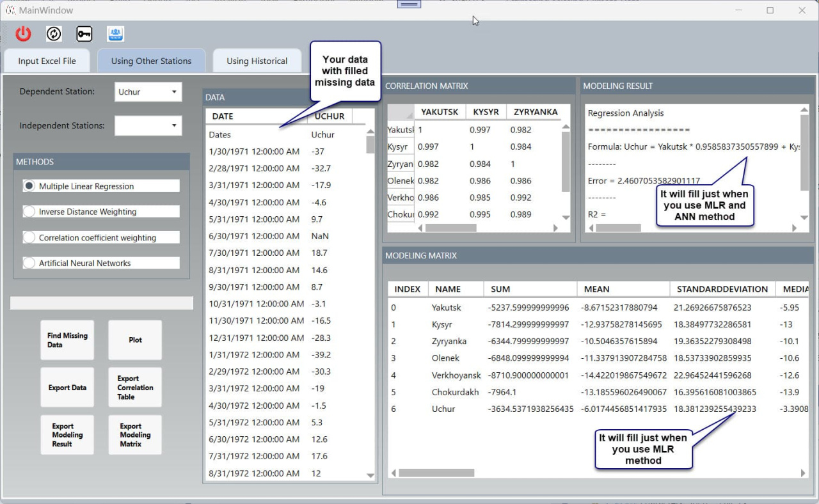Screen dimensions: 819x504
Task: Click the DATA list vertical scrollbar thumb
Action: point(370,145)
